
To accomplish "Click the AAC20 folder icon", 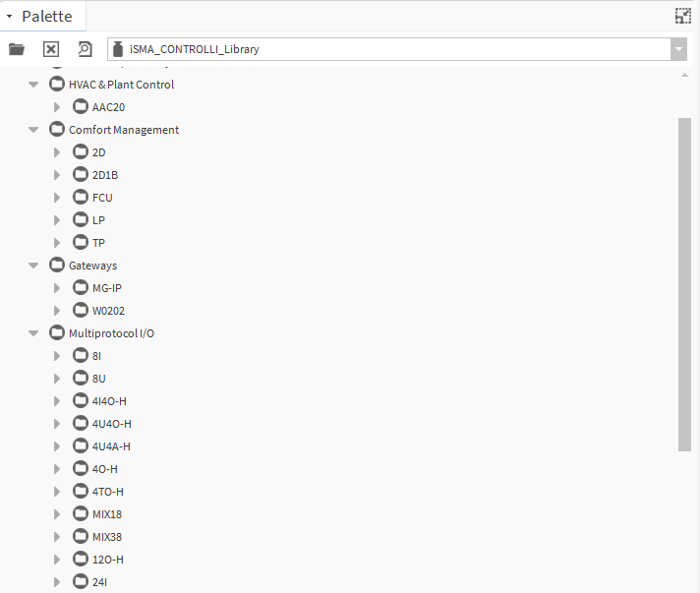I will click(x=81, y=107).
